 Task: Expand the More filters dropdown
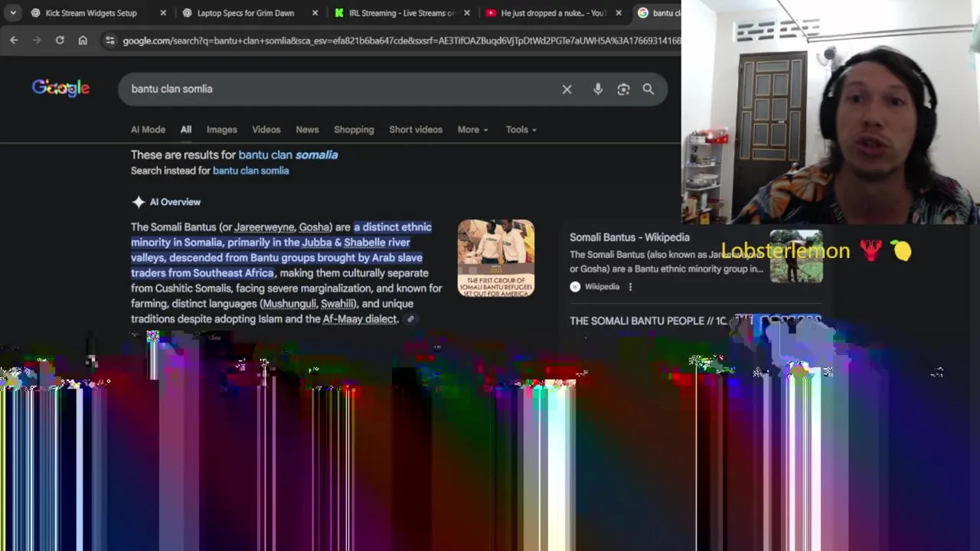472,129
